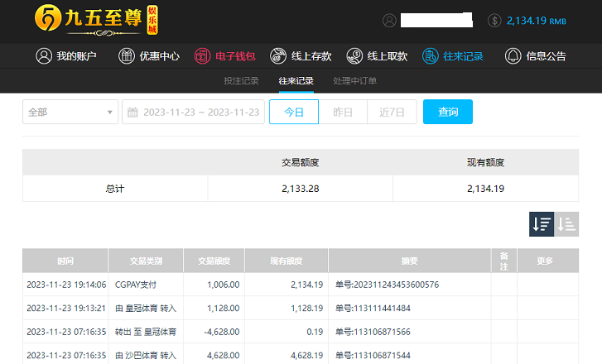Image resolution: width=602 pixels, height=364 pixels.
Task: Click amount 1,006.00 in CGPAY row
Action: (224, 285)
